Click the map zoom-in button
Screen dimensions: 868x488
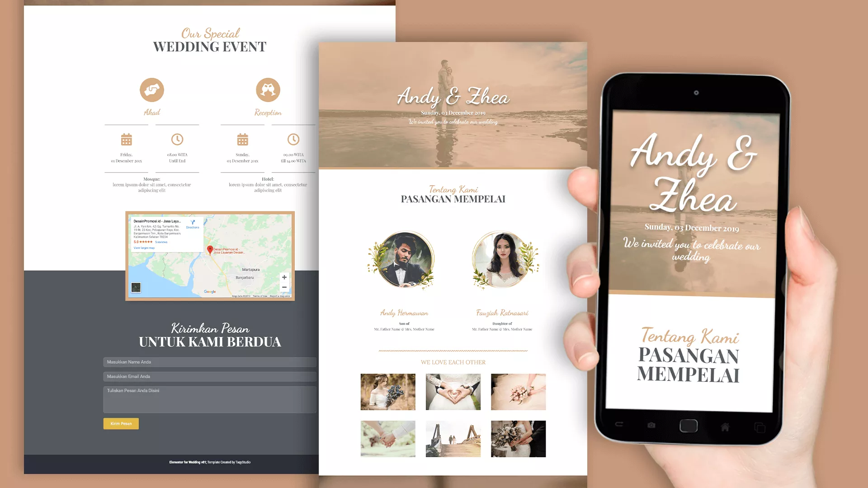tap(284, 277)
